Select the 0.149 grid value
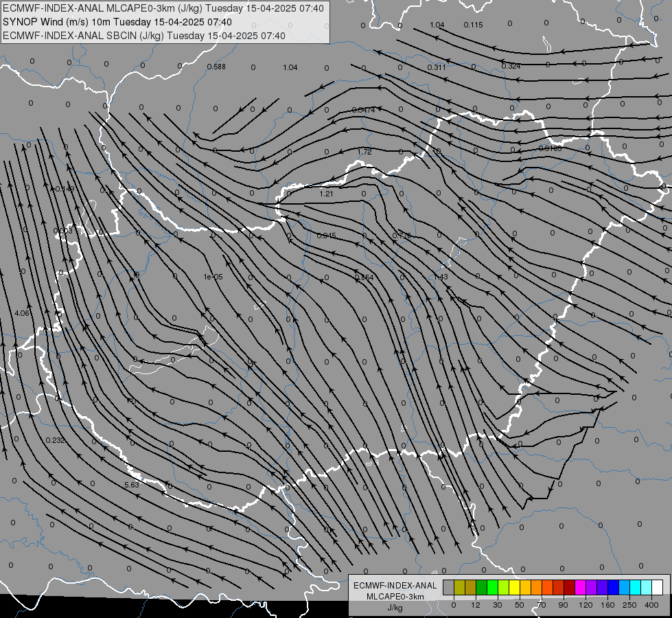672x618 pixels. tap(65, 189)
